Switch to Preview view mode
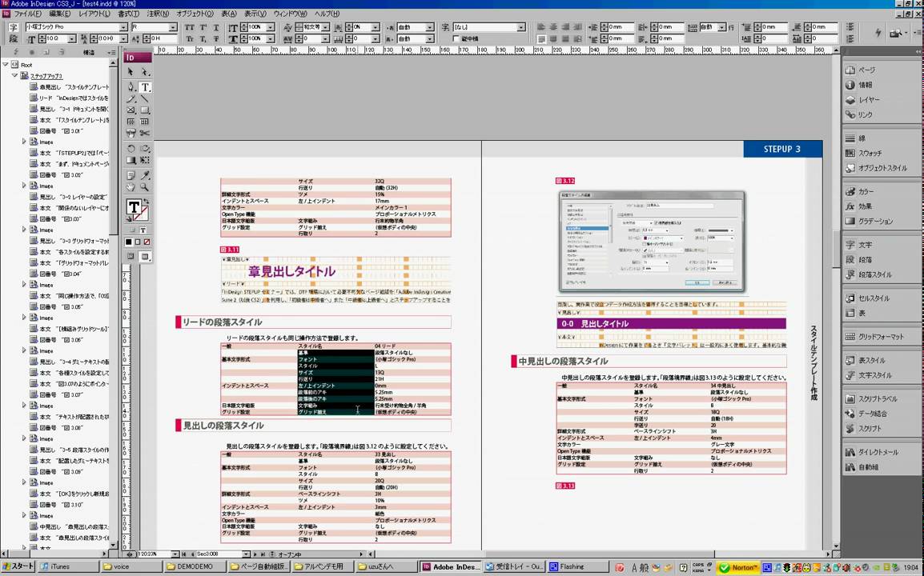This screenshot has height=576, width=924. (145, 256)
